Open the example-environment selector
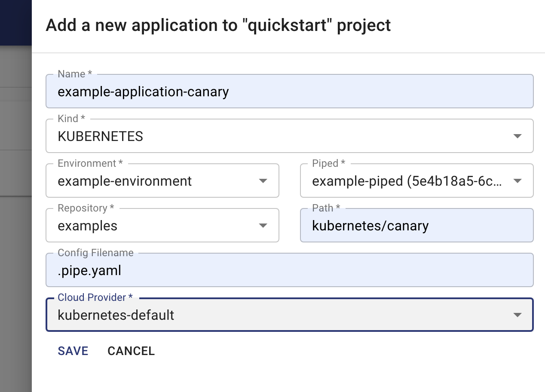This screenshot has width=545, height=392. tap(155, 181)
